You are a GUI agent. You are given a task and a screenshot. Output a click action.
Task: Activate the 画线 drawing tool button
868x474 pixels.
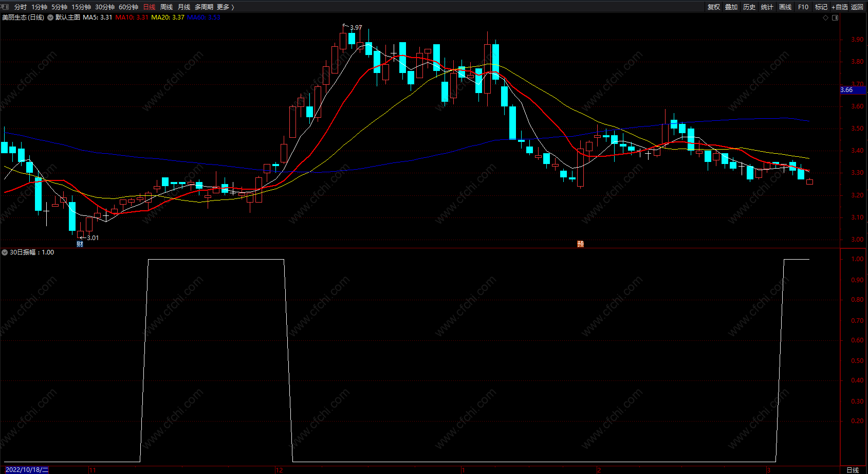pos(785,7)
